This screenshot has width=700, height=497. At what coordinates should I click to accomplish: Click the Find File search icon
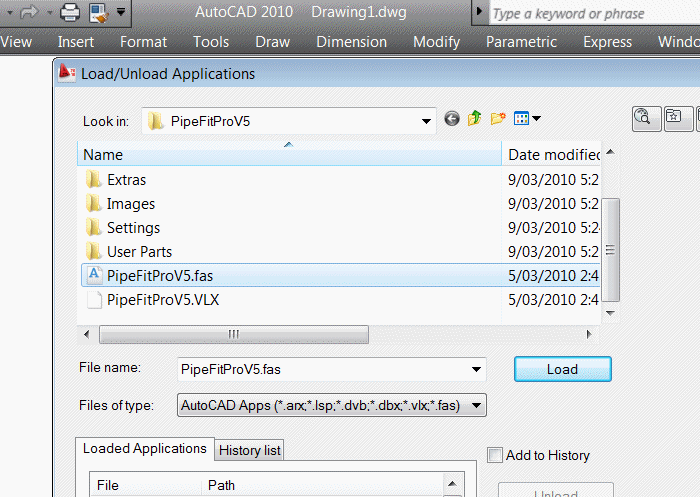coord(646,119)
